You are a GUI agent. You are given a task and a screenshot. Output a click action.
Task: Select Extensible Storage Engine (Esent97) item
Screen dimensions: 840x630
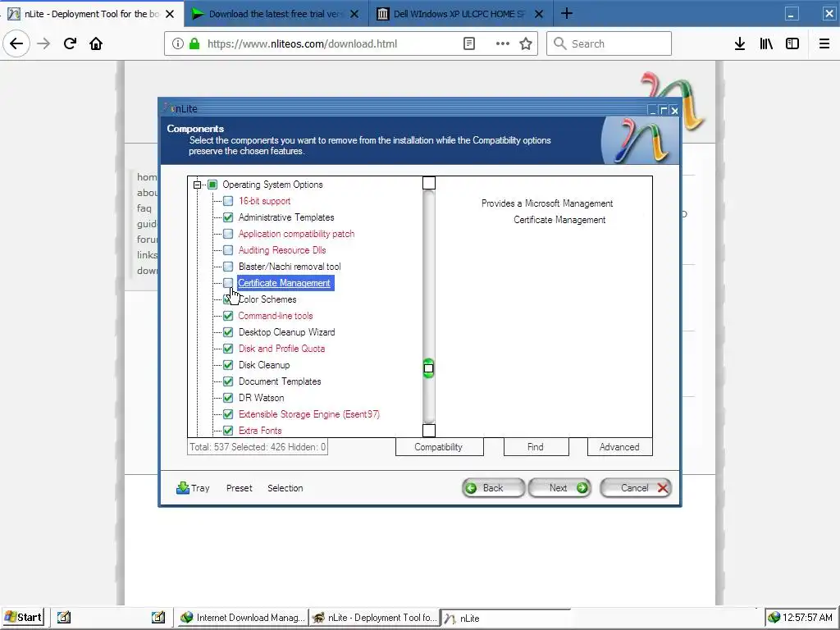tap(309, 414)
